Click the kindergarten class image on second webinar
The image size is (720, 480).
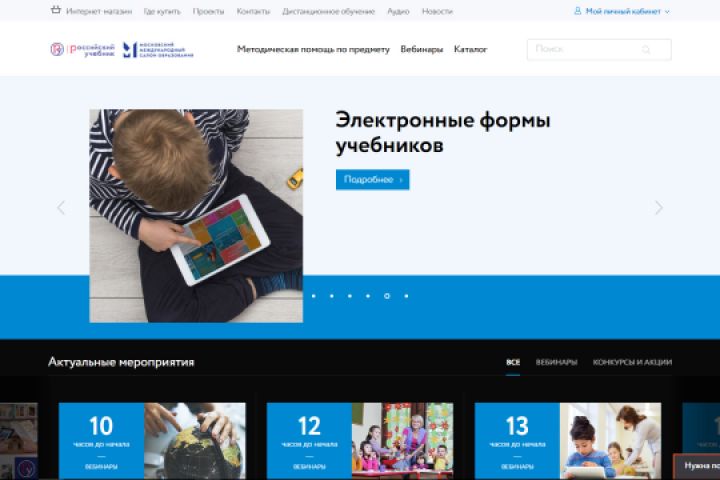(403, 441)
